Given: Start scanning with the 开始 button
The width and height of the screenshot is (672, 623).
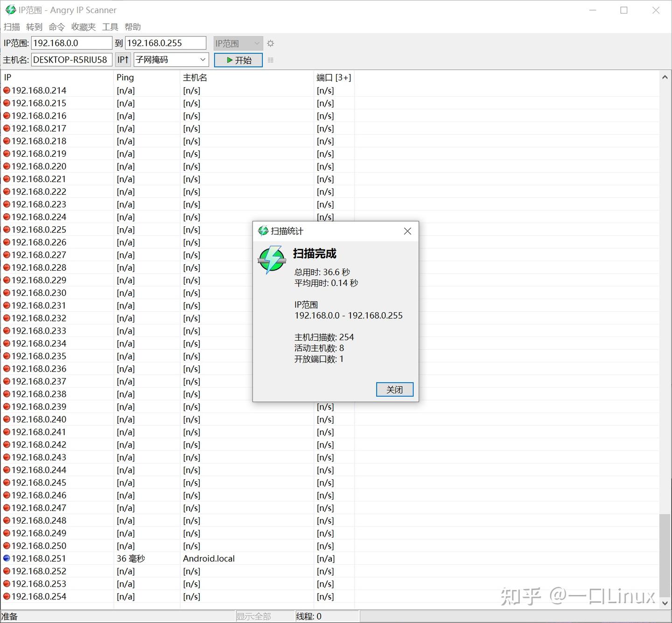Looking at the screenshot, I should pos(238,60).
